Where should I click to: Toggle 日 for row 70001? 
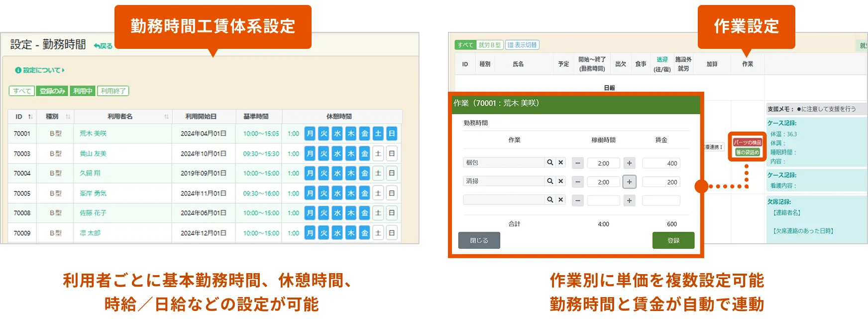pyautogui.click(x=392, y=134)
